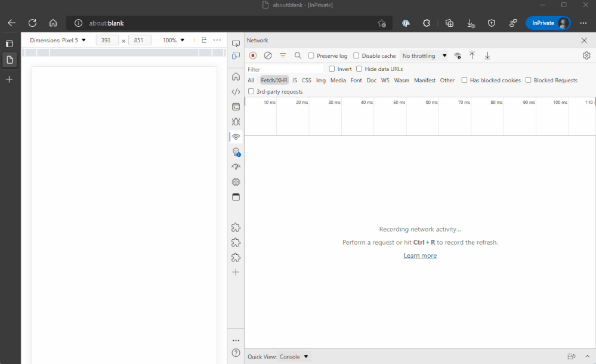The image size is (596, 364).
Task: Open the Application window icon
Action: (x=236, y=197)
